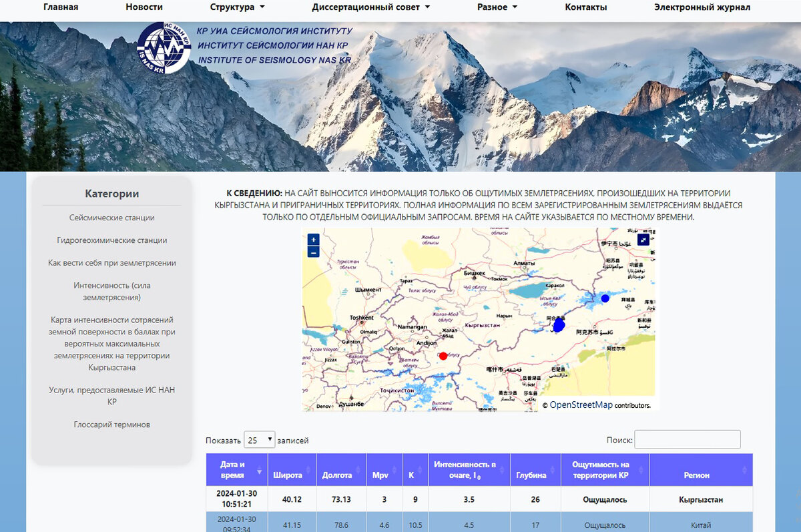The image size is (801, 532).
Task: Focus the Поиск search field
Action: click(x=688, y=439)
